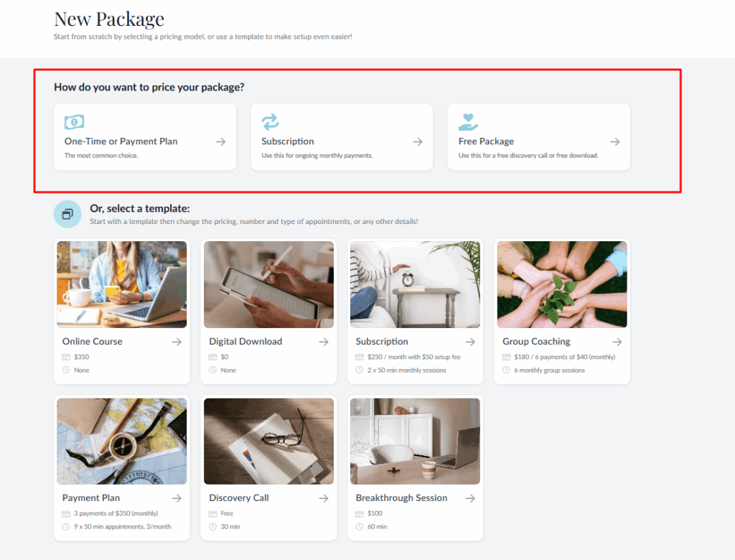Image resolution: width=735 pixels, height=560 pixels.
Task: Click the money bill One-Time payment icon
Action: 74,122
